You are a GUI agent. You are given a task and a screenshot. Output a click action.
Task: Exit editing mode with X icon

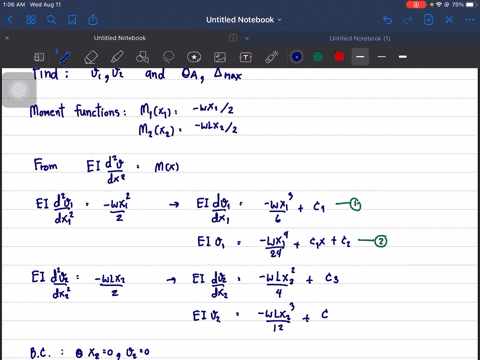(449, 20)
